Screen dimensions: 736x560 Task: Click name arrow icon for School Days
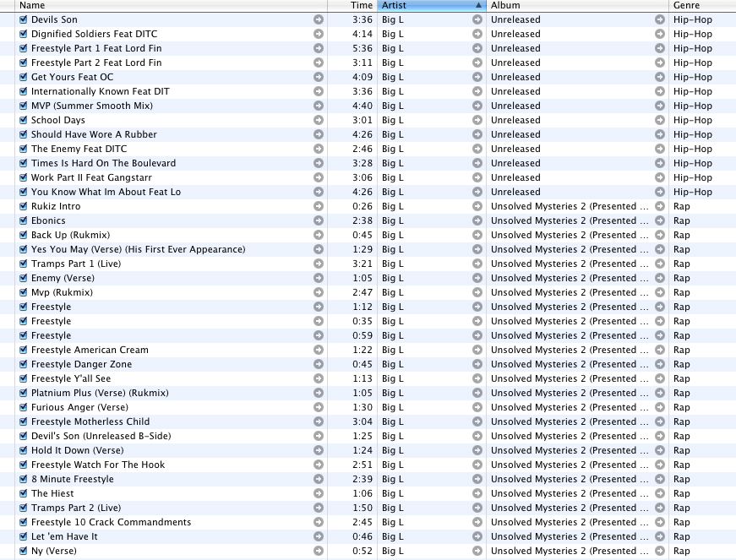(x=319, y=120)
